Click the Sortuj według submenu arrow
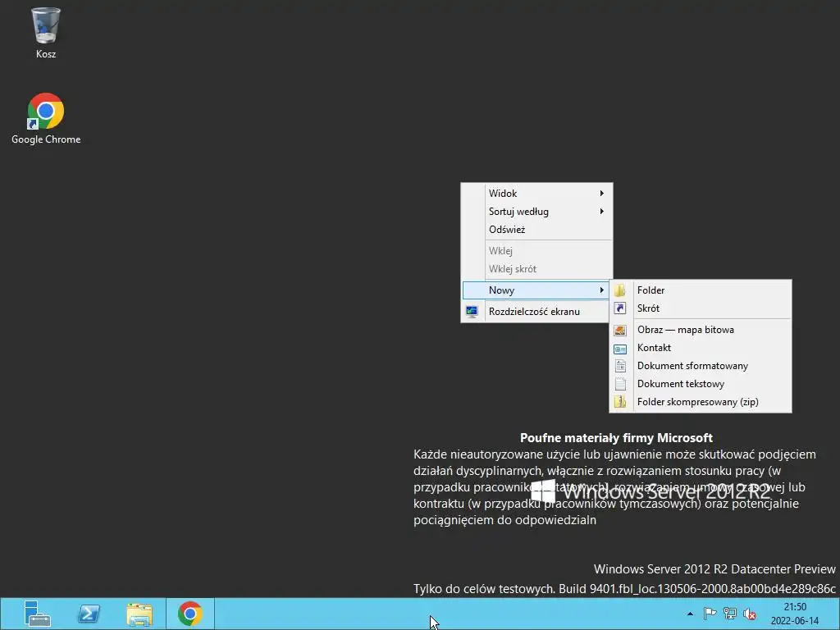 (601, 212)
